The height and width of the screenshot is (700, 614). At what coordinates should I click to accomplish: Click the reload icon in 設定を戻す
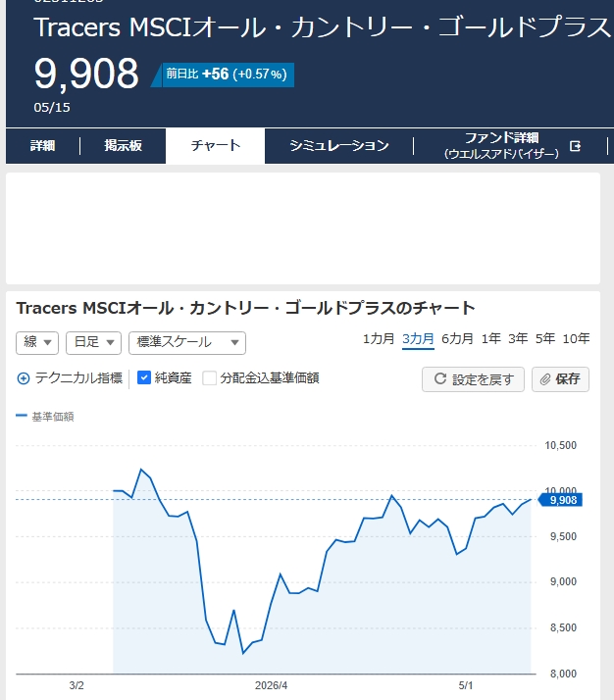click(x=440, y=378)
